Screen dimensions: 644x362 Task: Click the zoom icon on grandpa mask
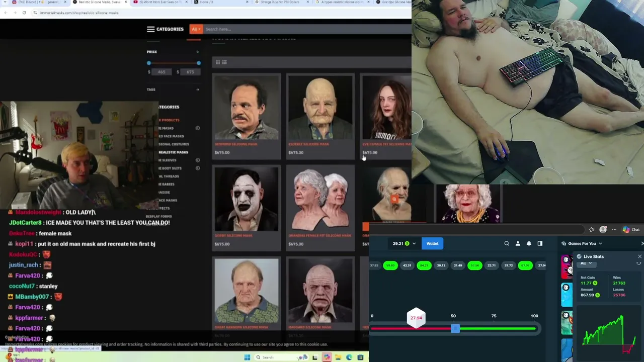pos(394,199)
